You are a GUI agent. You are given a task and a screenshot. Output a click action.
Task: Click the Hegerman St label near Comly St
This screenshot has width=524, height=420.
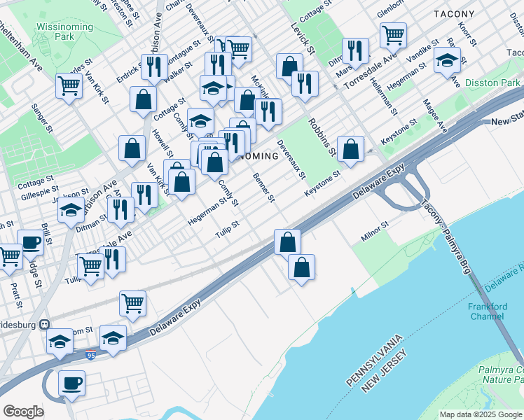(207, 211)
